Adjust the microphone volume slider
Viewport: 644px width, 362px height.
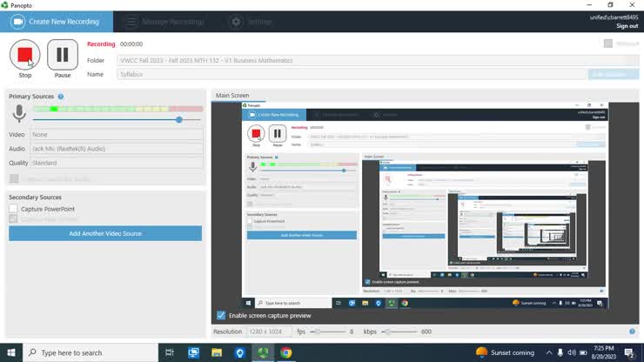coord(178,119)
